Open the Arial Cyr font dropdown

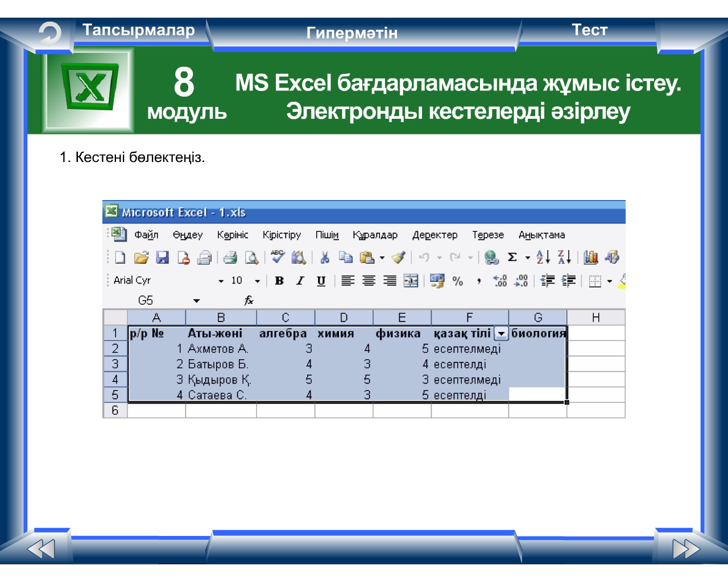[221, 281]
